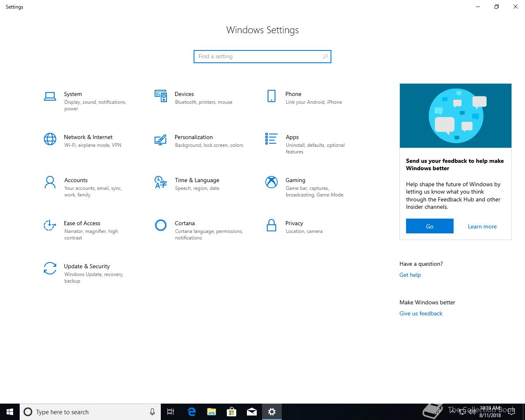Open the Network & Internet globe icon
525x420 pixels.
click(50, 139)
